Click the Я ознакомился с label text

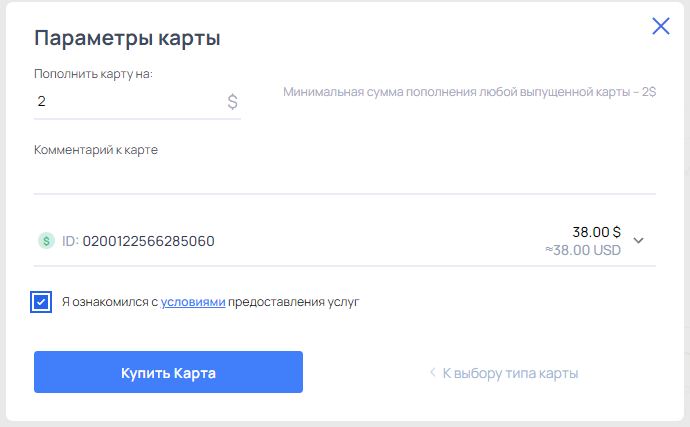[x=110, y=302]
